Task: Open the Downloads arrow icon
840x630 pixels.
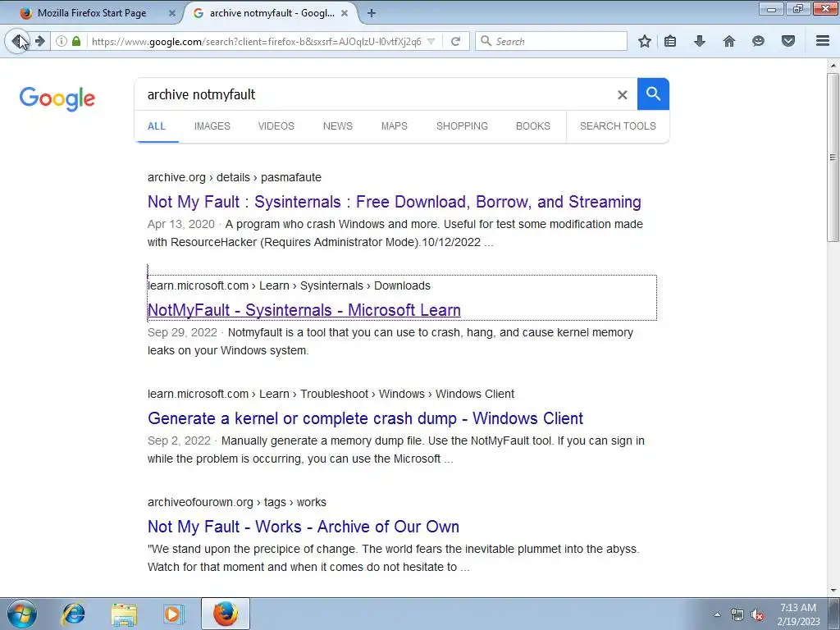Action: click(x=700, y=41)
